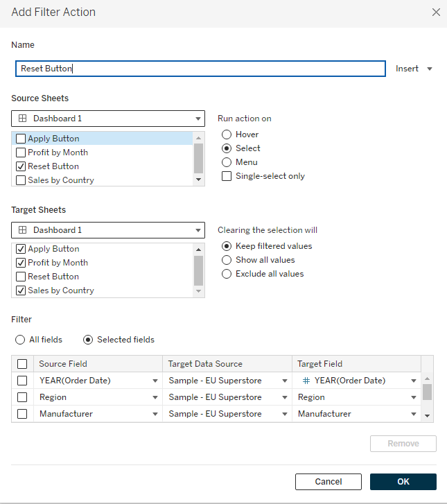
Task: Open the Region source field dropdown
Action: (155, 397)
